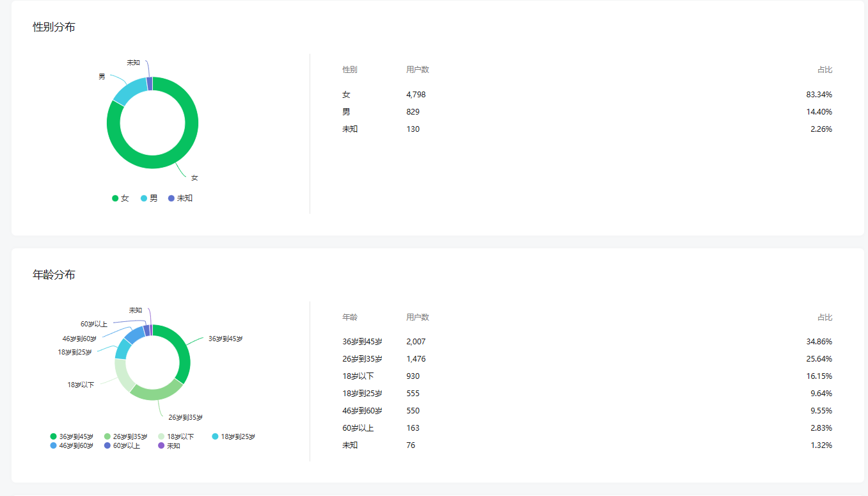Click the 829 user count value
Viewport: 868px width, 496px height.
[x=413, y=112]
